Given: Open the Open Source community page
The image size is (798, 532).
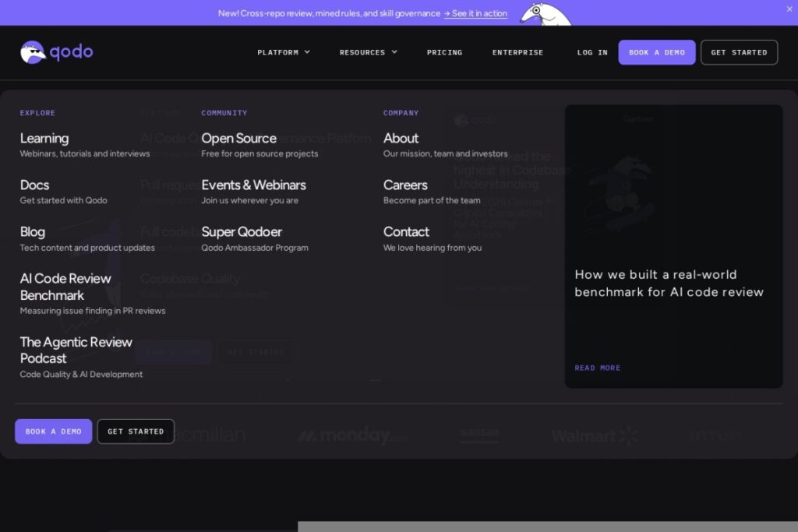Looking at the screenshot, I should (238, 139).
